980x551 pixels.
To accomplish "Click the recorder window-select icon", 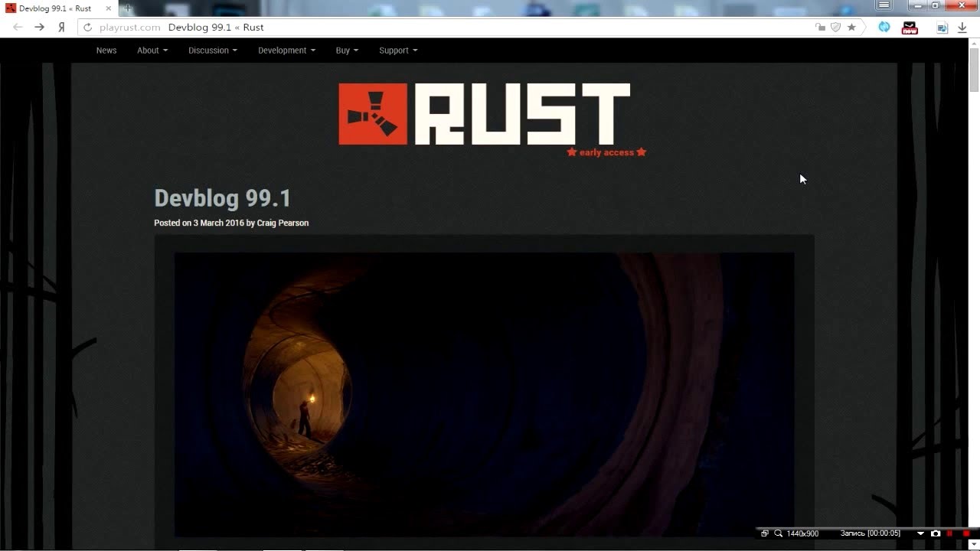I will (x=764, y=533).
